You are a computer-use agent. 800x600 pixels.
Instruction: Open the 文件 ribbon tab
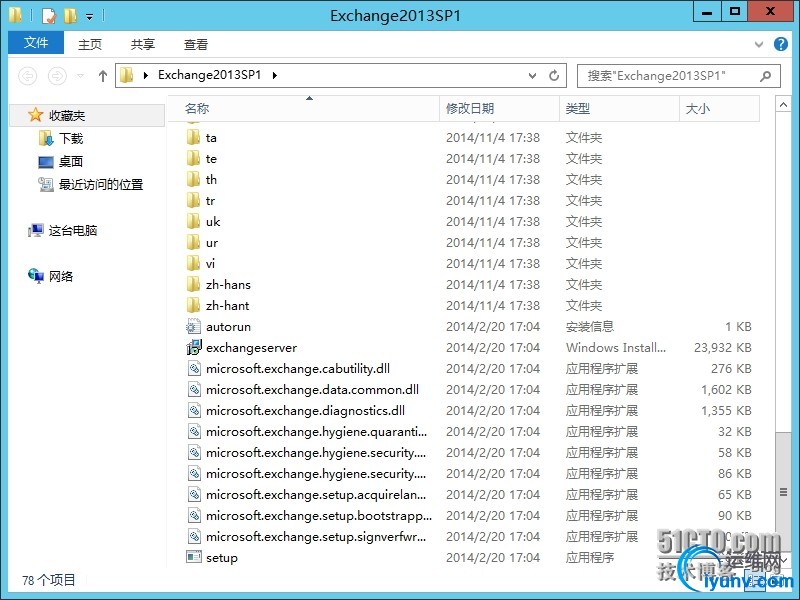point(36,42)
